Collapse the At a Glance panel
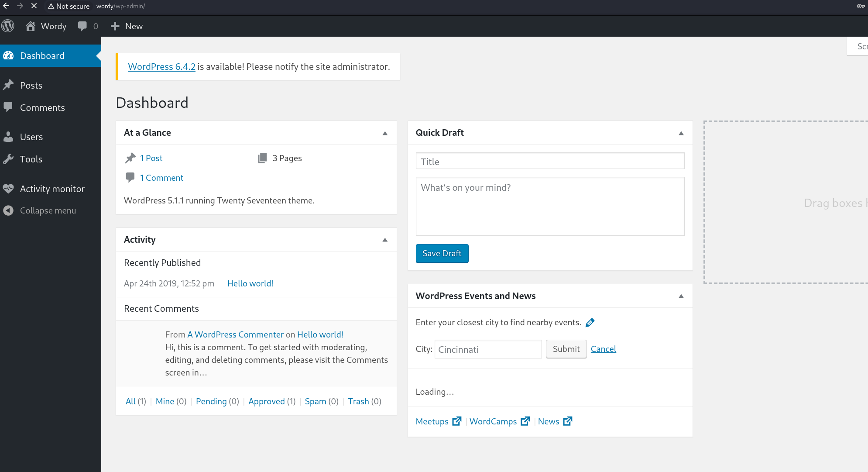 pyautogui.click(x=385, y=133)
